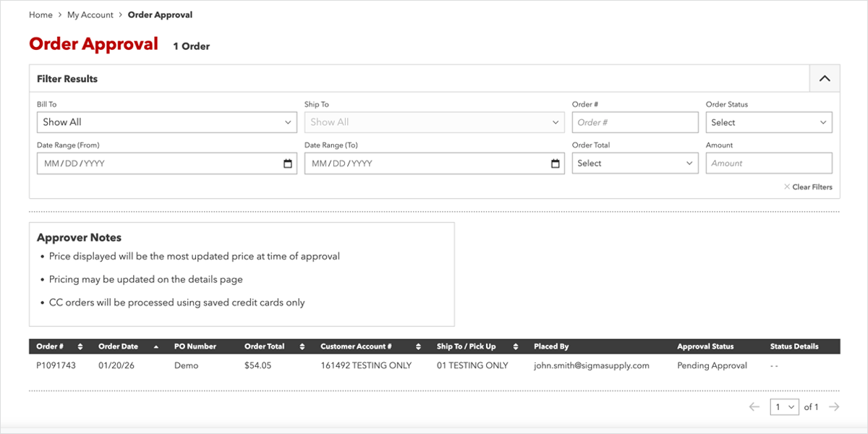Clear all filters
This screenshot has width=868, height=434.
tap(808, 187)
